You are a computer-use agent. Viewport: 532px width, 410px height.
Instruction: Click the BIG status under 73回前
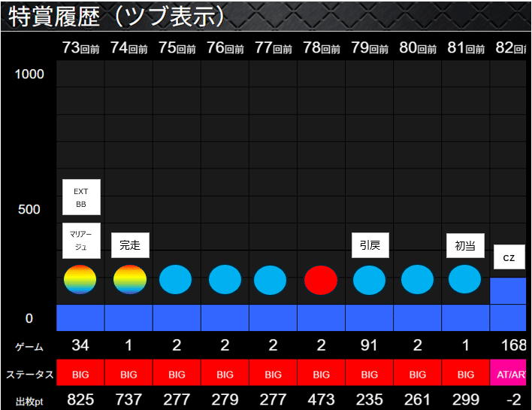(x=80, y=372)
